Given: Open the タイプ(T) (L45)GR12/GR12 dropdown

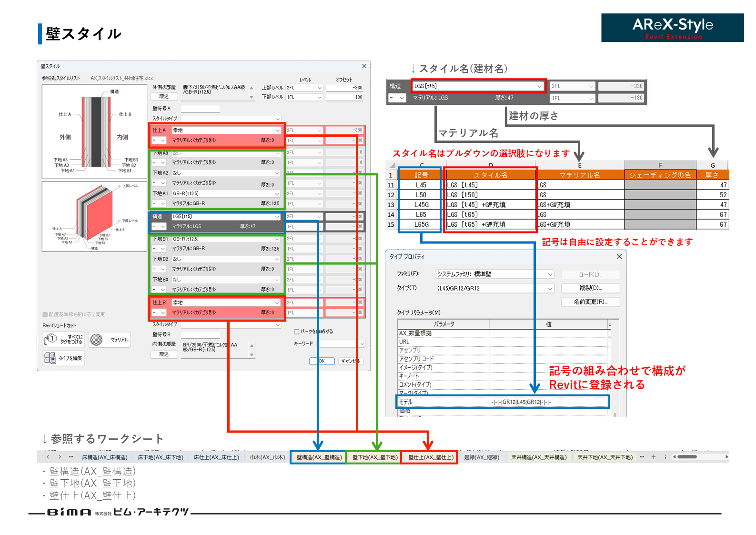Looking at the screenshot, I should coord(550,288).
